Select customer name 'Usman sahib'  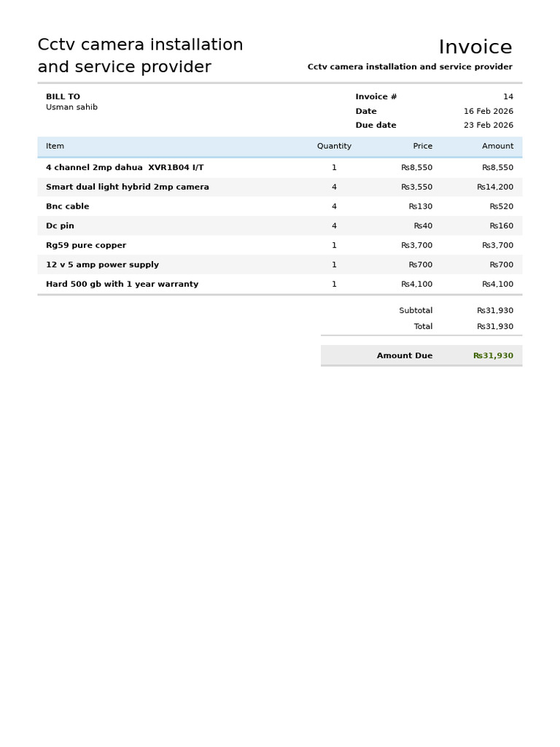coord(71,107)
